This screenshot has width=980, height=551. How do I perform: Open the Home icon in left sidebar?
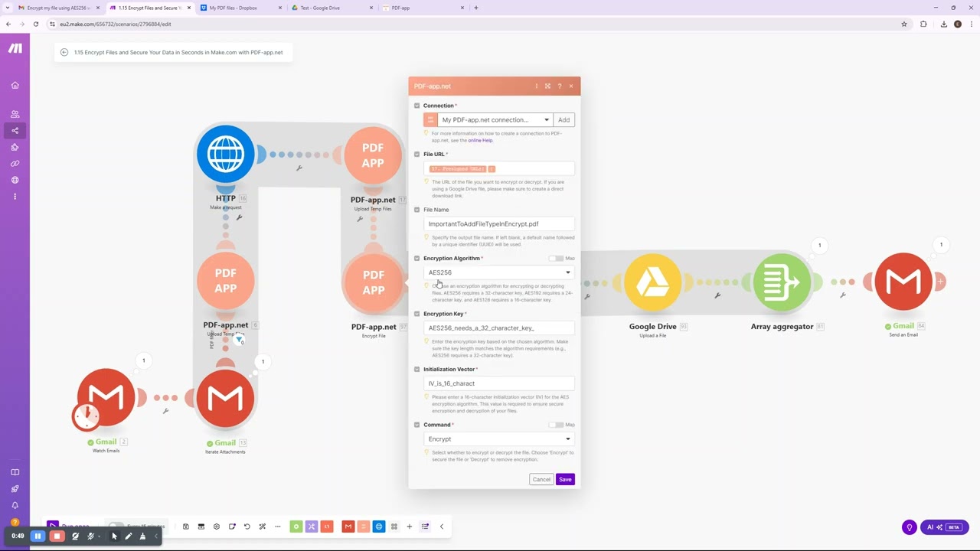(x=15, y=85)
